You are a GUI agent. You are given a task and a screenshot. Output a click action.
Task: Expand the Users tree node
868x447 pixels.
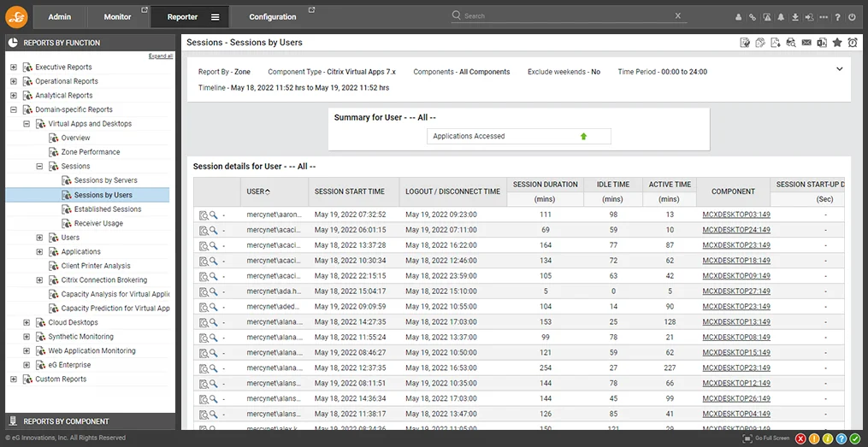(x=39, y=238)
